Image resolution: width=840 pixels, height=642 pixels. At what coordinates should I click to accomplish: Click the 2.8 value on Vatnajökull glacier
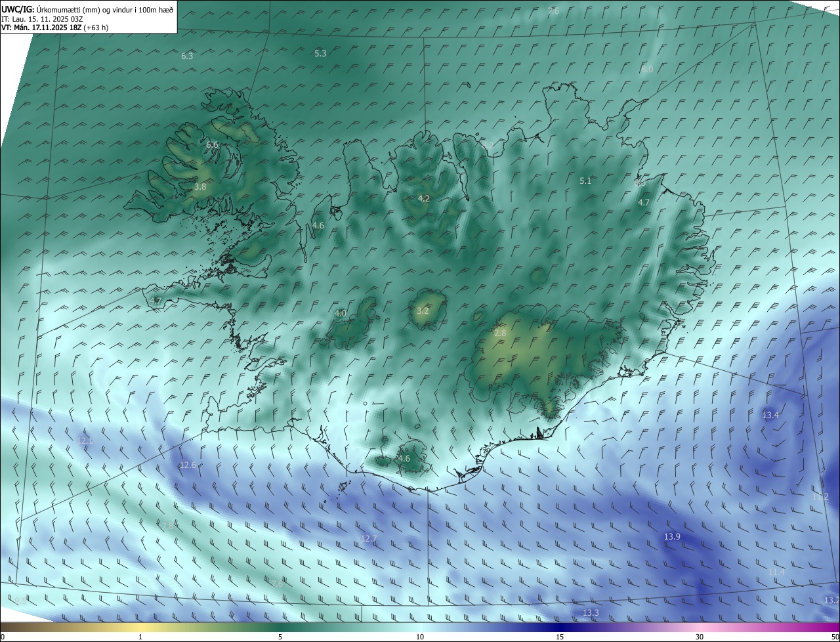point(500,334)
